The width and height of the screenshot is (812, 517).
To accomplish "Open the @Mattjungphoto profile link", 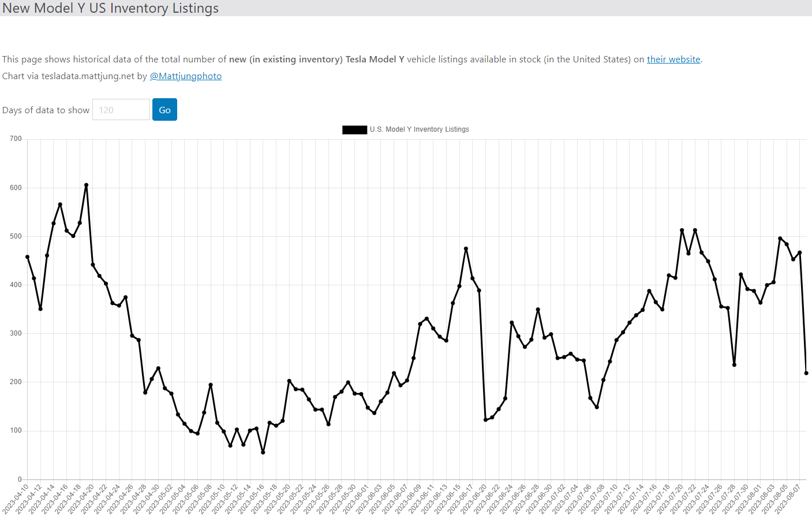I will [x=185, y=76].
